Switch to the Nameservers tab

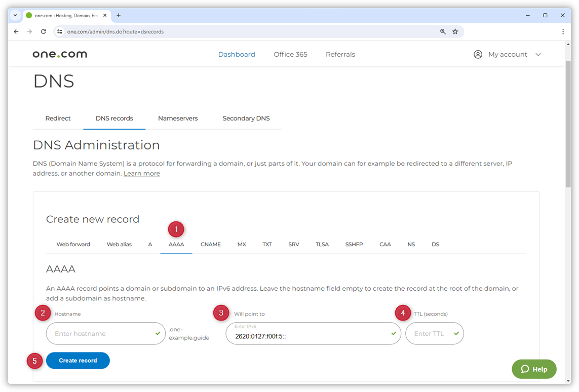coord(178,118)
